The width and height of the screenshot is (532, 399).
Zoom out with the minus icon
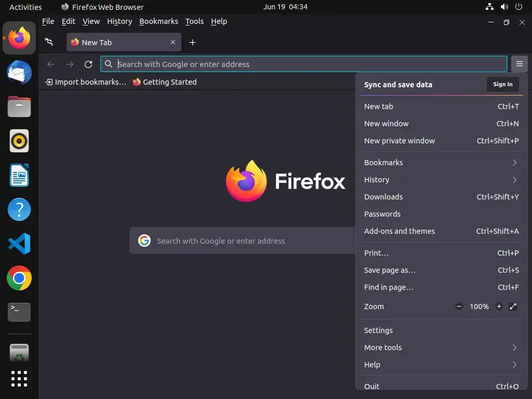click(x=459, y=307)
